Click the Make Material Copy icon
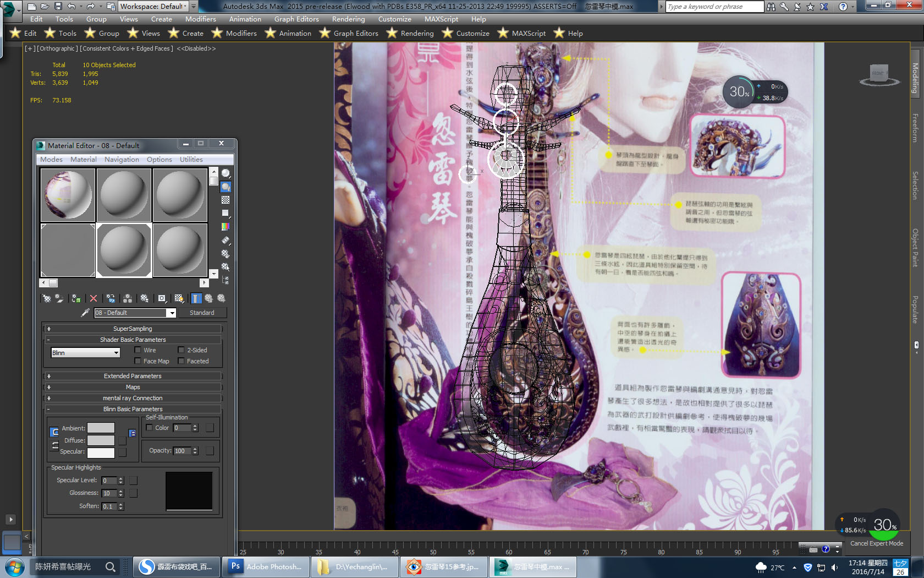 point(111,298)
